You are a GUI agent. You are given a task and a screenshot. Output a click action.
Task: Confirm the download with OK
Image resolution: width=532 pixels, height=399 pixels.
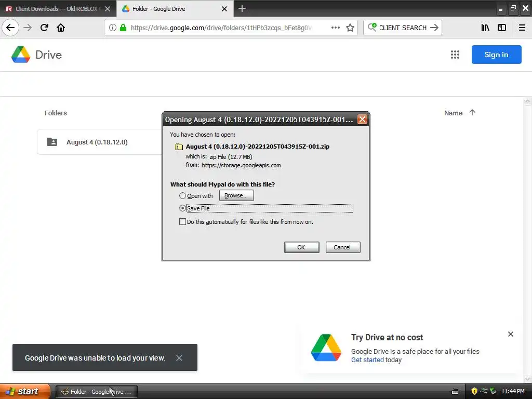[301, 247]
